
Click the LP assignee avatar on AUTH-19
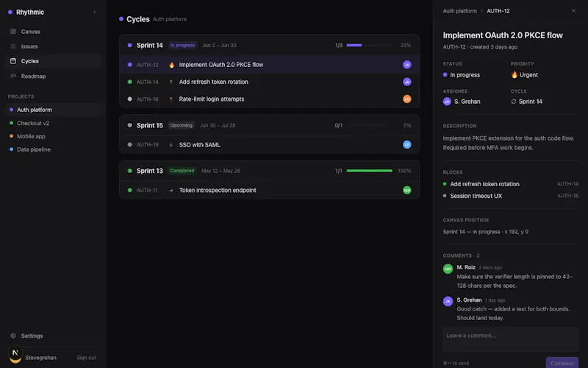coord(407,144)
